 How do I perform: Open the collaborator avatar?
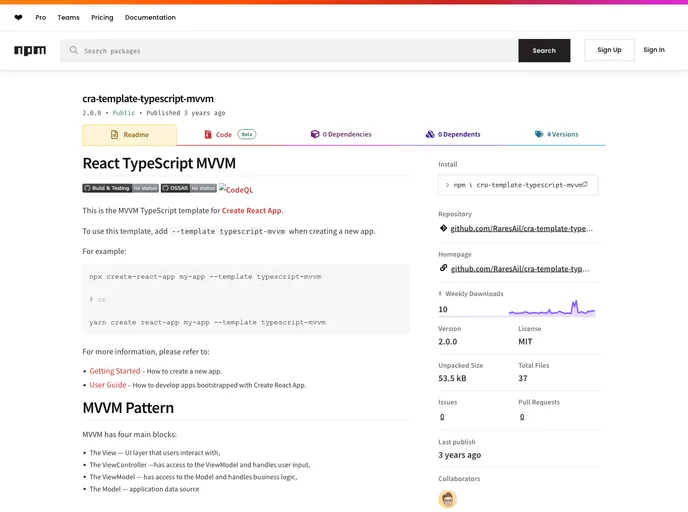click(447, 499)
